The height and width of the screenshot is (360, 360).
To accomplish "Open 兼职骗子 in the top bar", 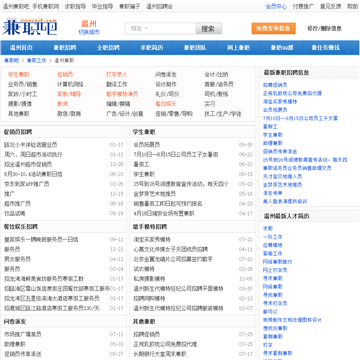I will 130,6.
